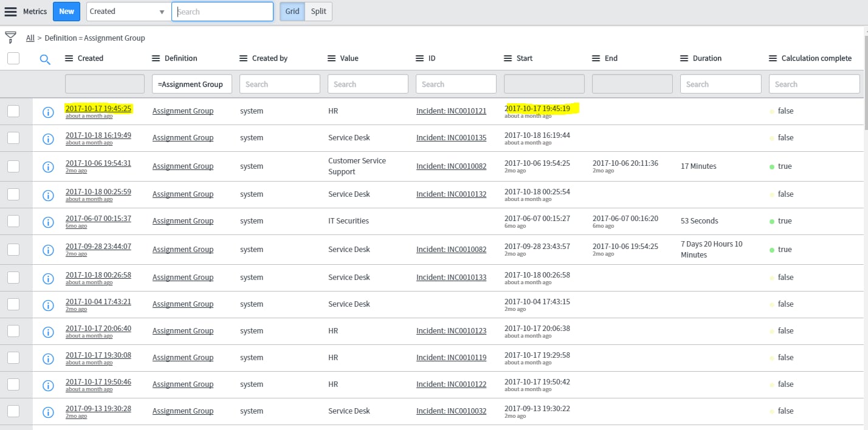This screenshot has width=868, height=430.
Task: Go to All breadcrumb link
Action: [x=30, y=38]
